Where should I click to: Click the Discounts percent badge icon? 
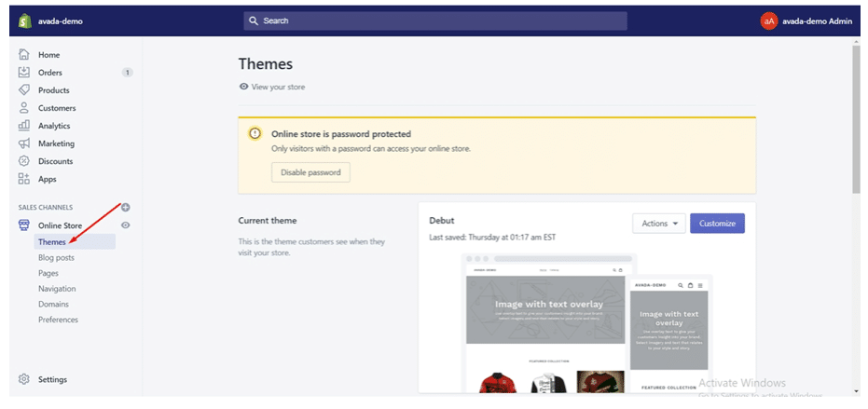click(x=24, y=161)
